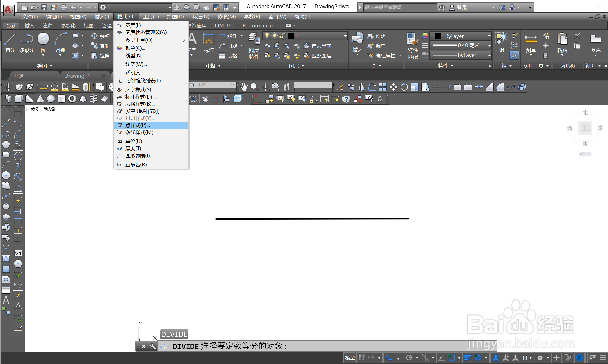Click the pan hand icon in toolbar
Viewport: 608px width, 364px height.
[244, 87]
